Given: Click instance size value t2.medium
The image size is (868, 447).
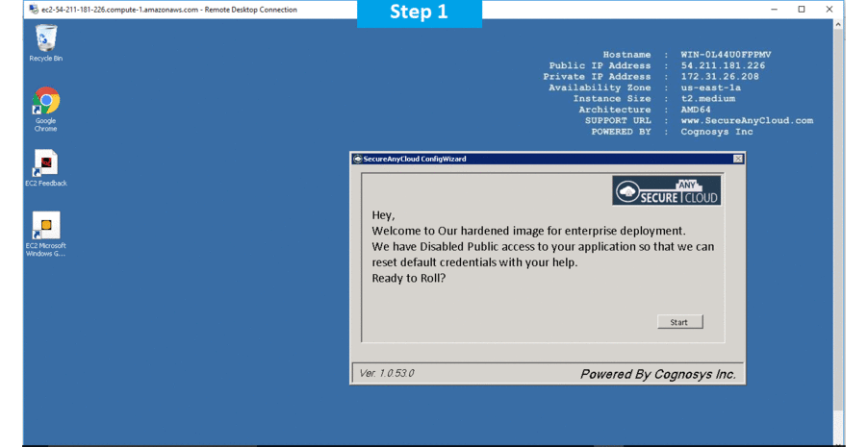Looking at the screenshot, I should click(708, 98).
